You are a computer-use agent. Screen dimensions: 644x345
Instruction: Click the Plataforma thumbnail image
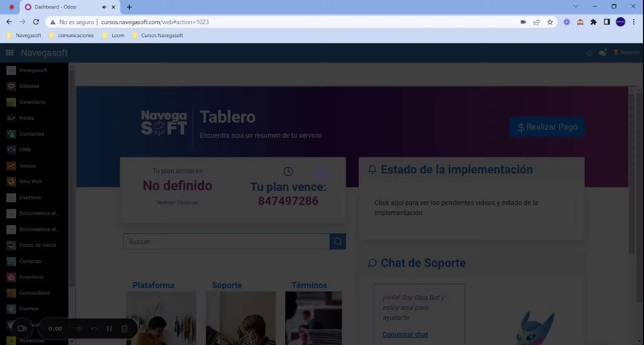tap(161, 318)
